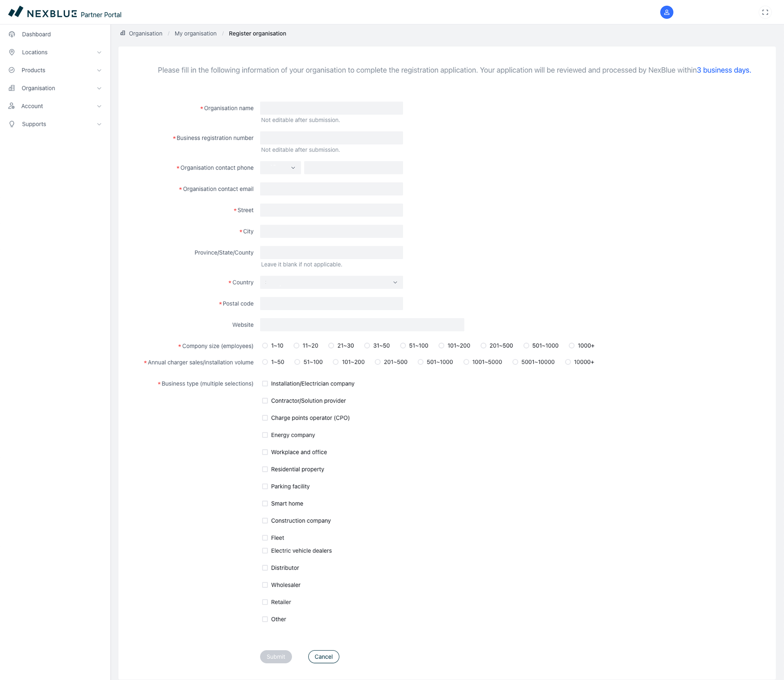Image resolution: width=784 pixels, height=680 pixels.
Task: Select company size 51~100 radio
Action: point(403,346)
